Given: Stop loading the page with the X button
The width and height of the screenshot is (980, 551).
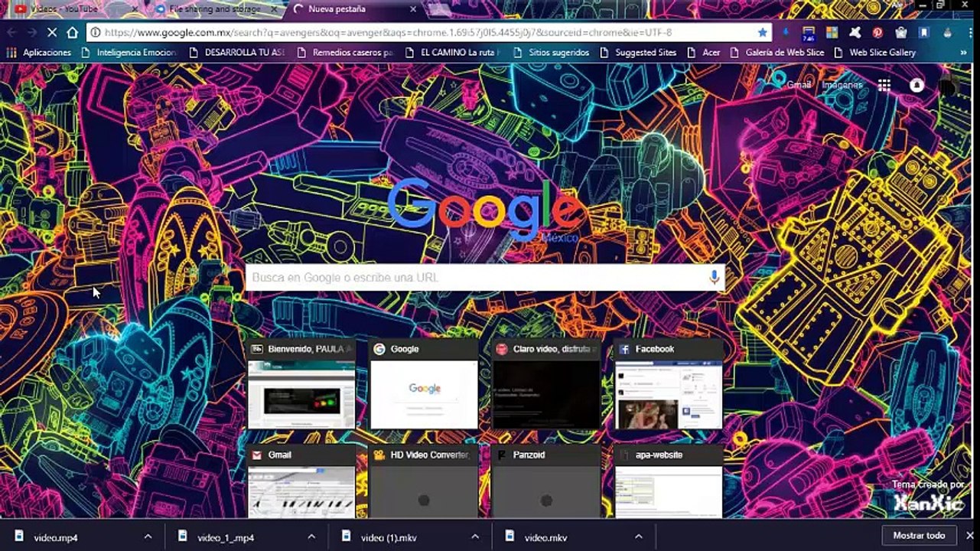Looking at the screenshot, I should pos(52,32).
